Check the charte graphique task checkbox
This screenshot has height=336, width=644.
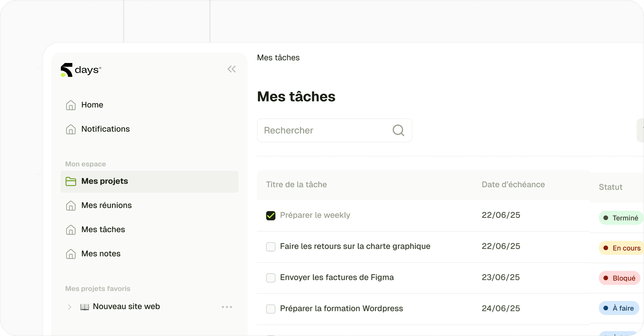pos(271,247)
